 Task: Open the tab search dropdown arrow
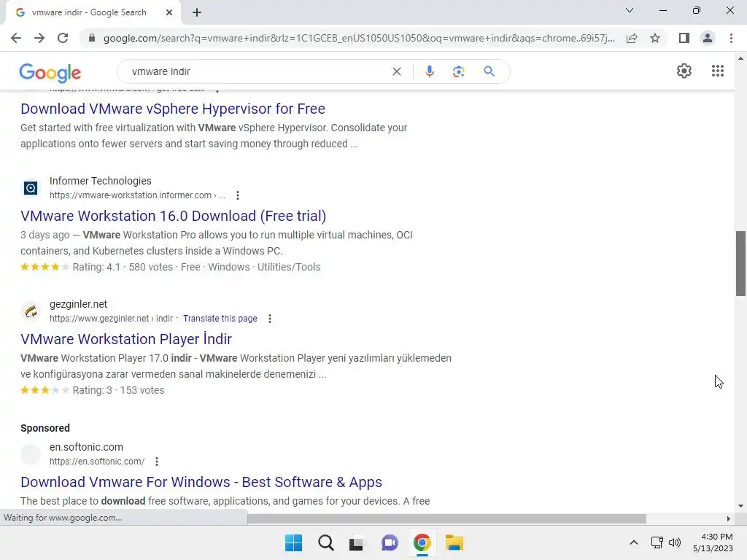630,10
